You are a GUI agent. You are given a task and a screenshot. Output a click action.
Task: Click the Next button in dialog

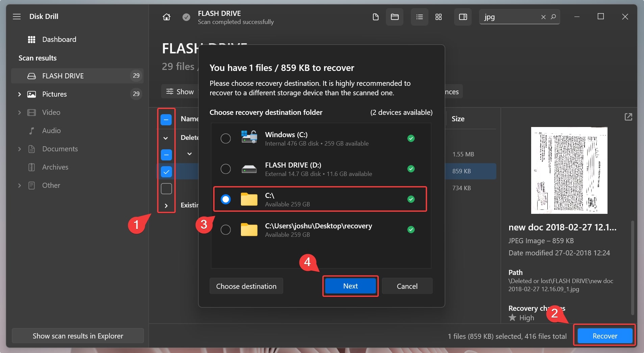[350, 286]
